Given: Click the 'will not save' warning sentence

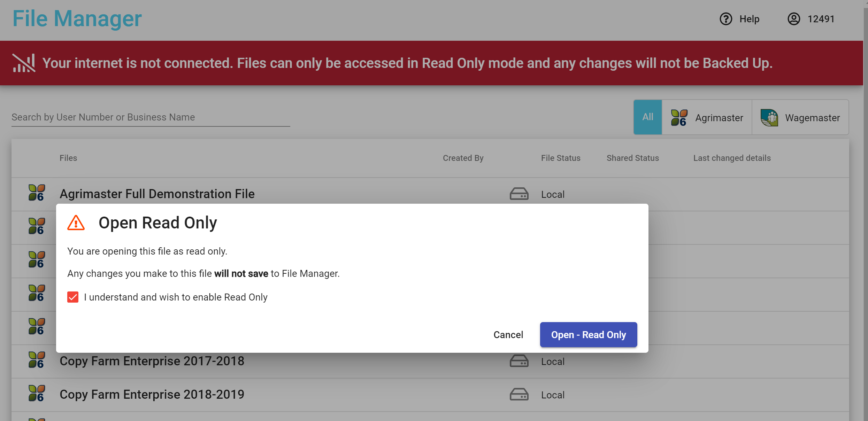Looking at the screenshot, I should click(x=203, y=273).
